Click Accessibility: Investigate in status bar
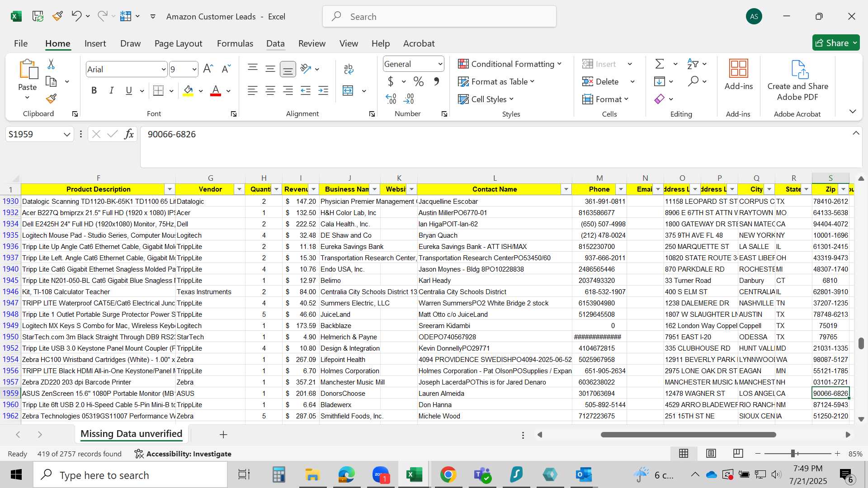868x488 pixels. [x=183, y=454]
